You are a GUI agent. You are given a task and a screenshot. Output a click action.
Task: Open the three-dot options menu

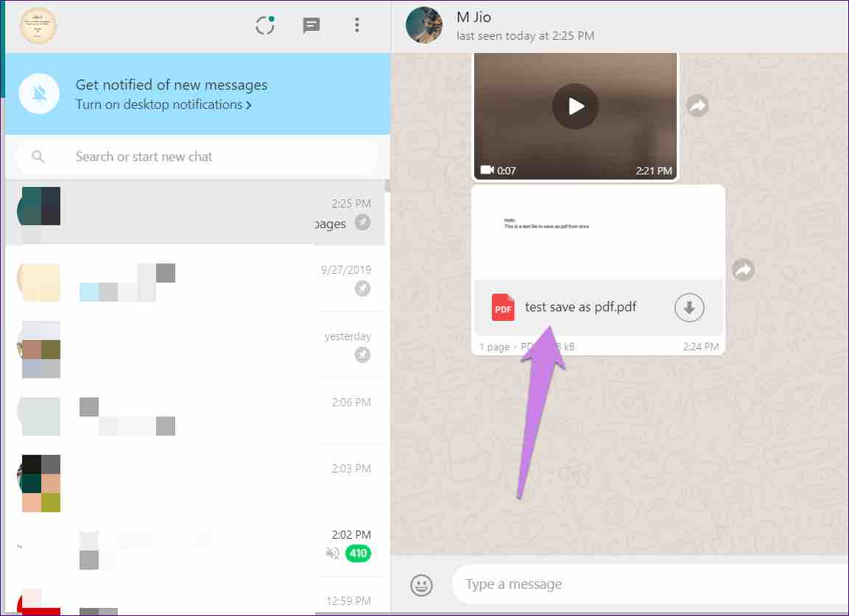tap(357, 24)
